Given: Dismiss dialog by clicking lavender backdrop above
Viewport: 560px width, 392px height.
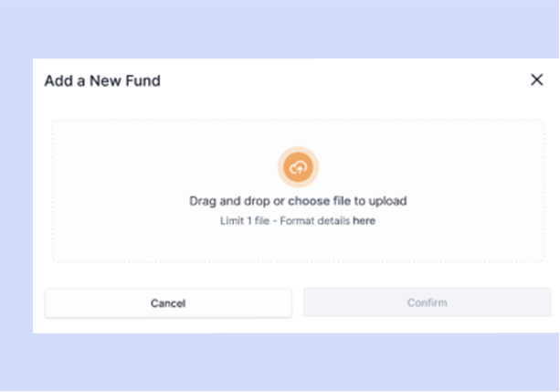Looking at the screenshot, I should tap(280, 28).
